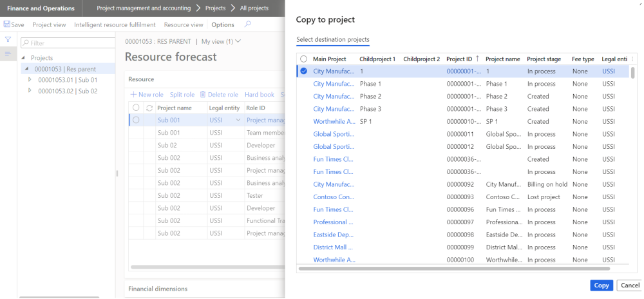The image size is (644, 299).
Task: Click the horizontal scrollbar under the Resource grid
Action: pos(208,267)
